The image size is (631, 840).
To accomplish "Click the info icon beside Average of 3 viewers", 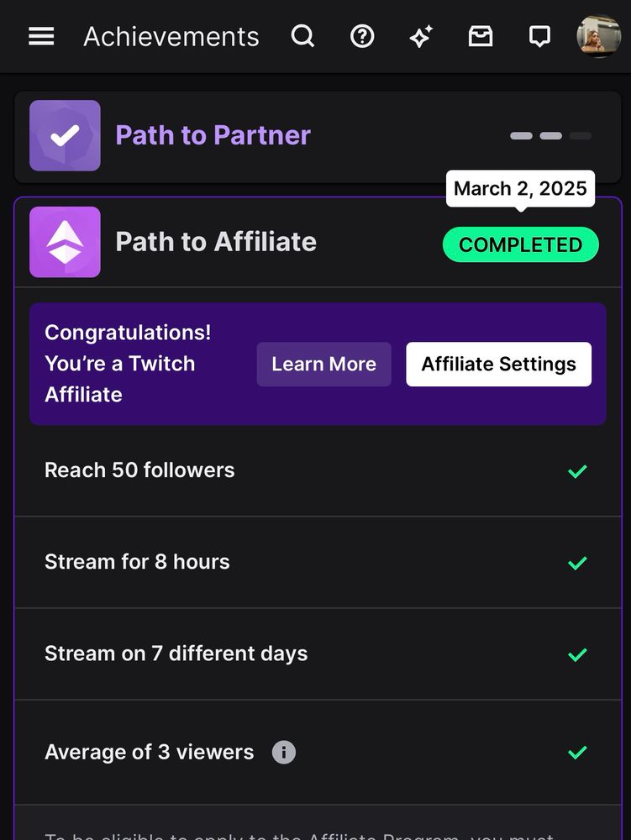I will pos(284,752).
